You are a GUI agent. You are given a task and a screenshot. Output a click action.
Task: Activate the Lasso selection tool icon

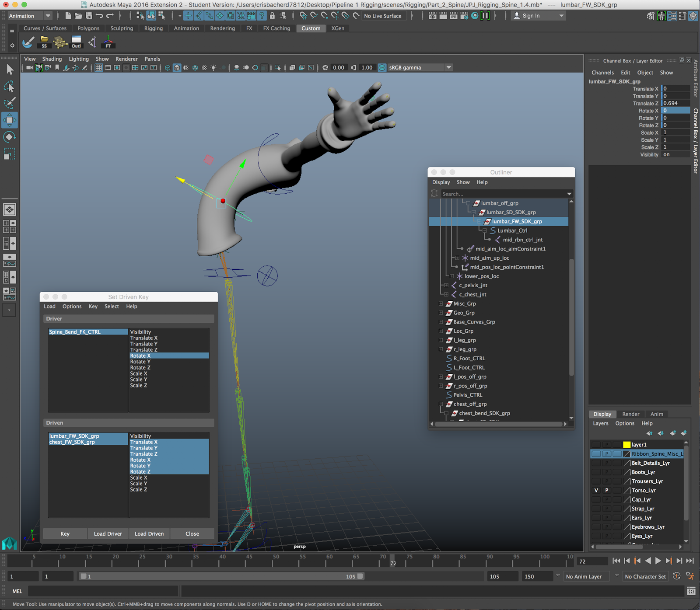coord(10,87)
